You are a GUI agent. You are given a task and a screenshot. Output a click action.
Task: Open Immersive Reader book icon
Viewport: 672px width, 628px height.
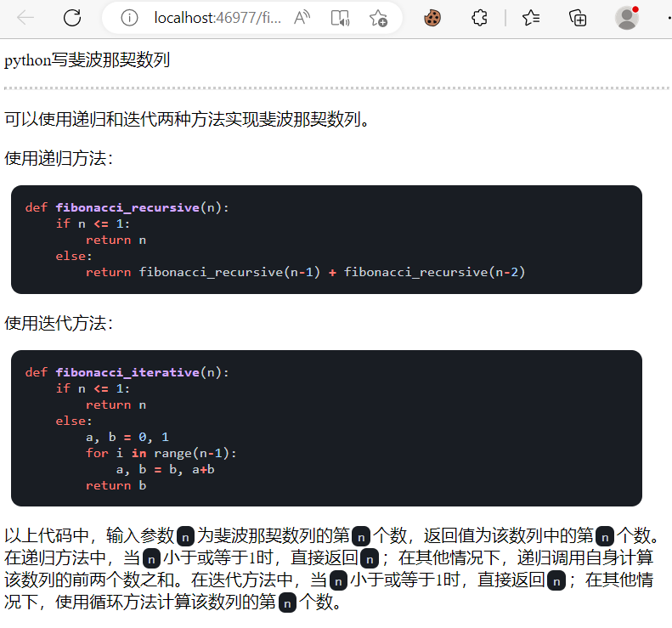(341, 18)
